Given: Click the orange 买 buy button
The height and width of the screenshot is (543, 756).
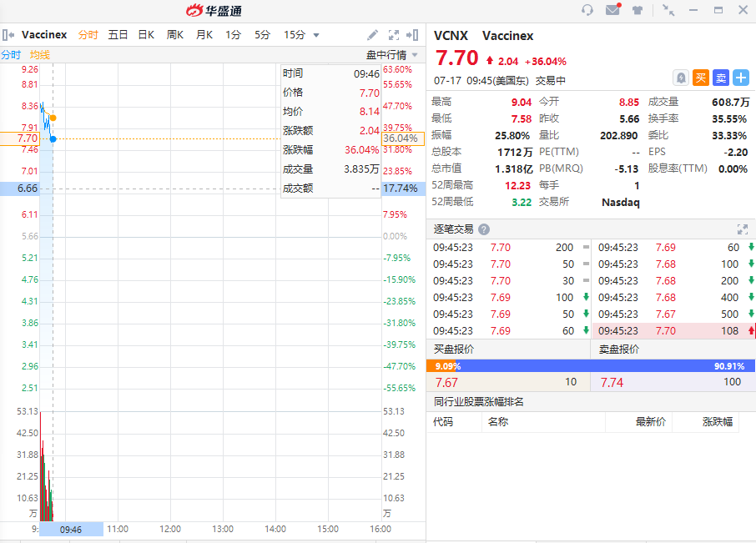Looking at the screenshot, I should pos(701,78).
